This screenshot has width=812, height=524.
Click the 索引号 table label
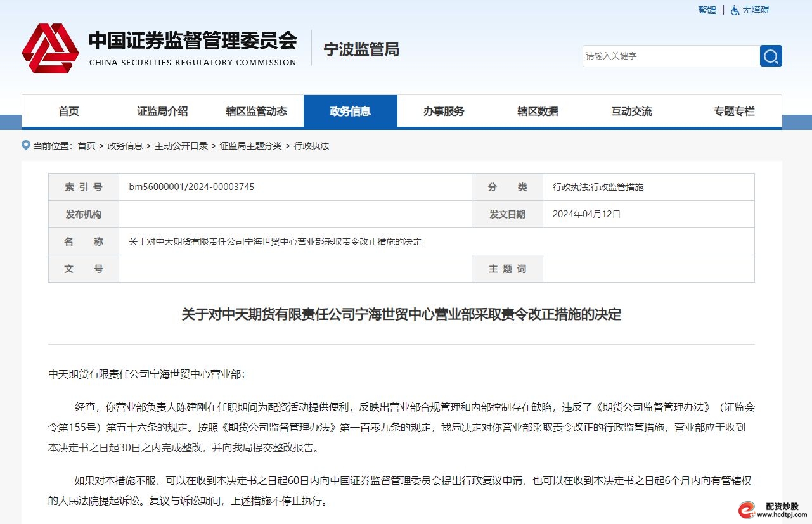coord(84,187)
